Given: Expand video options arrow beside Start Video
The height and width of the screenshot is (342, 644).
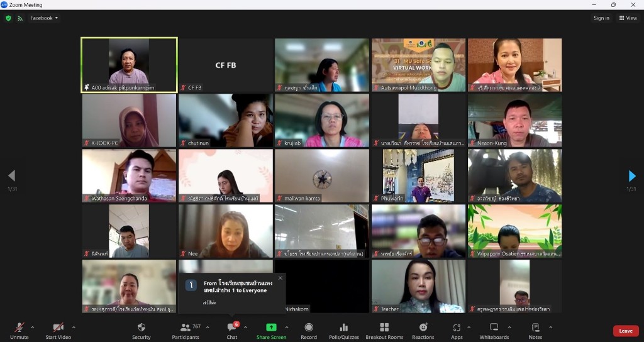Looking at the screenshot, I should (74, 327).
